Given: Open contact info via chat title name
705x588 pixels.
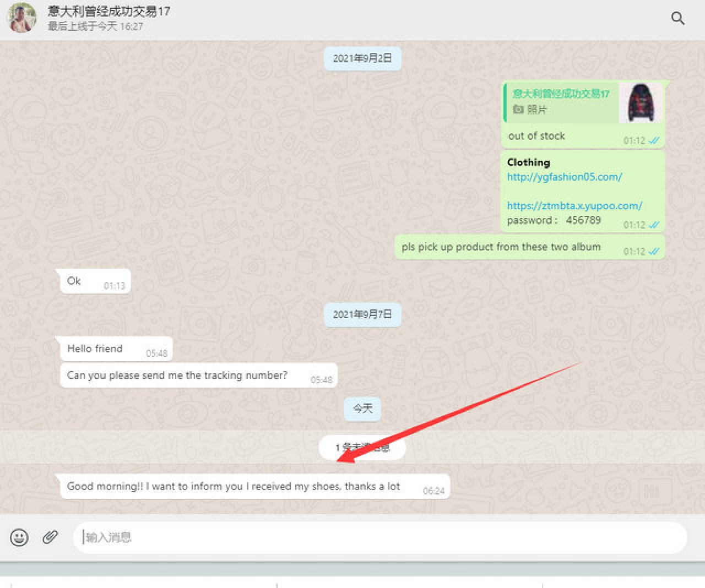Looking at the screenshot, I should pyautogui.click(x=109, y=11).
